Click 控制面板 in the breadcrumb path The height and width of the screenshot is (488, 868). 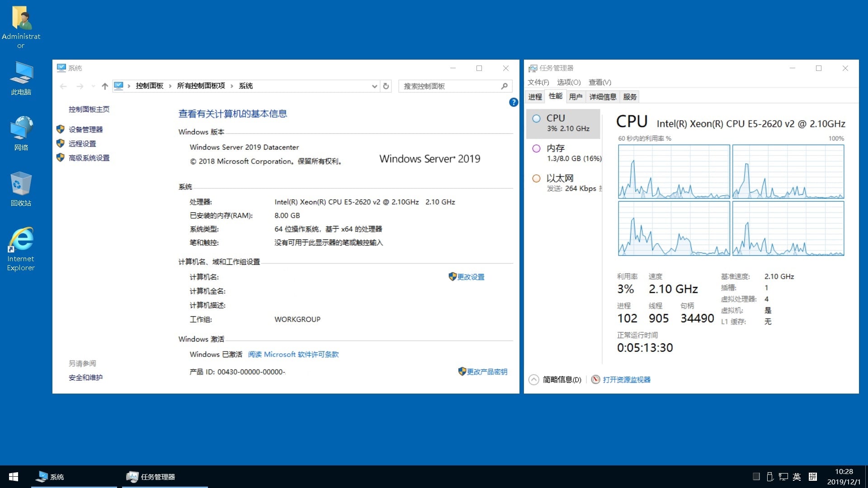pyautogui.click(x=149, y=86)
